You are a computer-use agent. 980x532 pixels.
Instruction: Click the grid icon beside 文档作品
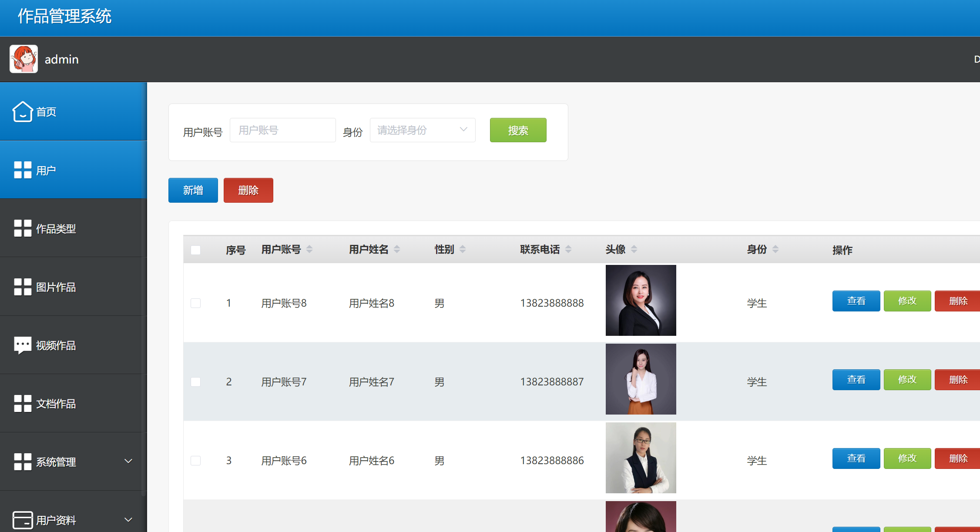point(23,404)
